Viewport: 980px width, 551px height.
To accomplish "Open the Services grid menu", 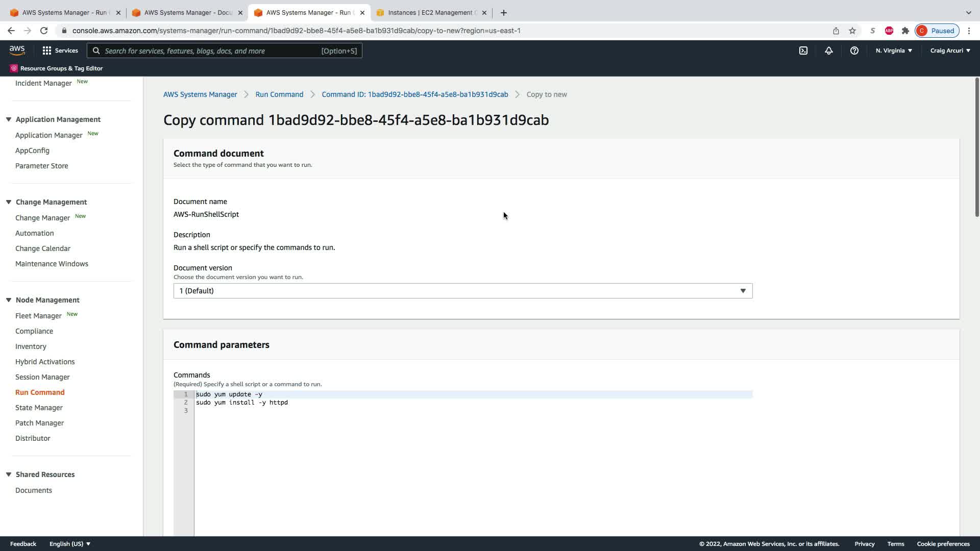I will point(60,51).
